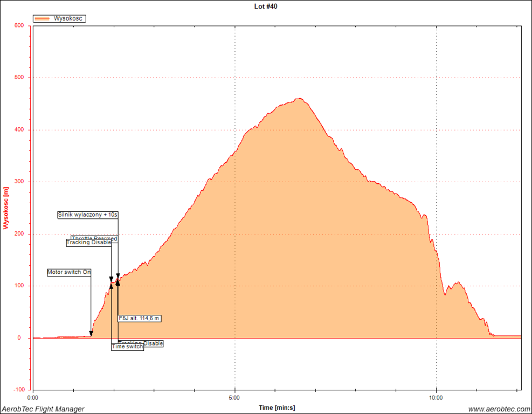The width and height of the screenshot is (532, 414).
Task: Select the 'Motor switch On' annotation label
Action: (x=68, y=272)
